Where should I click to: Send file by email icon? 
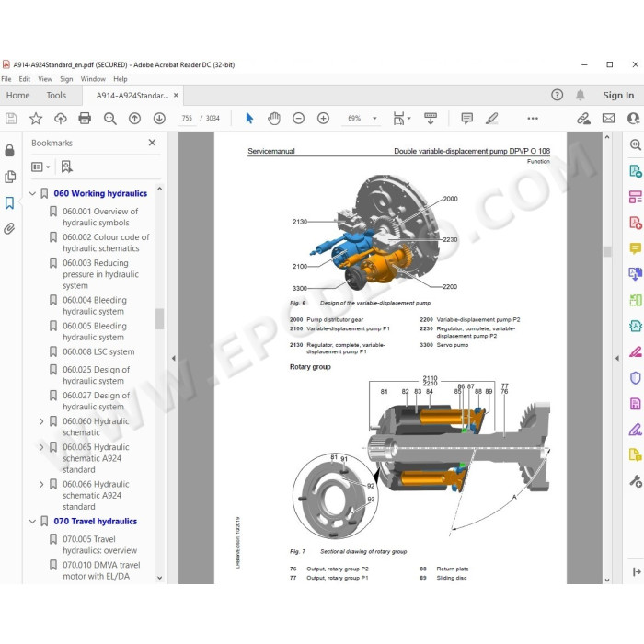609,119
